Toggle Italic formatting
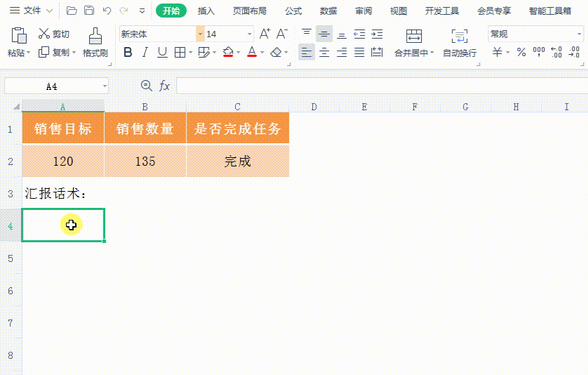588x375 pixels. (x=145, y=52)
